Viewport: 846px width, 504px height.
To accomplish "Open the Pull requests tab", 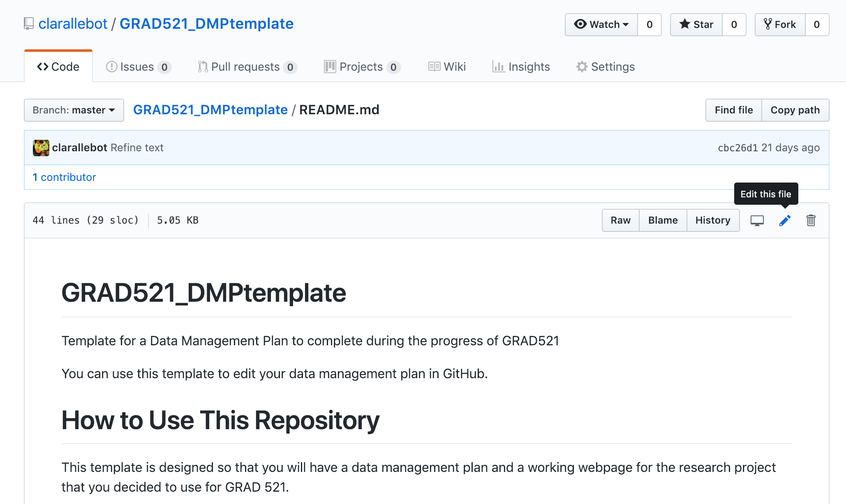I will tap(247, 67).
